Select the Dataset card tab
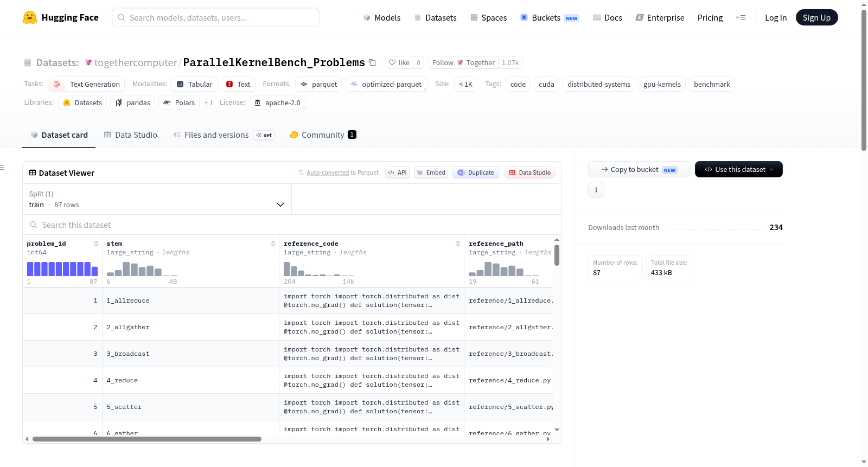Screen dimensions: 868x467 tap(59, 135)
